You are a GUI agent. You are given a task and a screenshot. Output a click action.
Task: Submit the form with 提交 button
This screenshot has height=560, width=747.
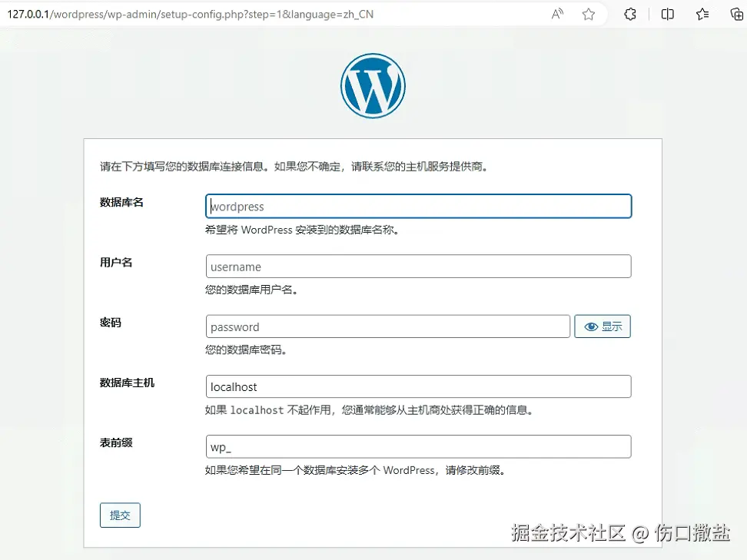pos(120,515)
